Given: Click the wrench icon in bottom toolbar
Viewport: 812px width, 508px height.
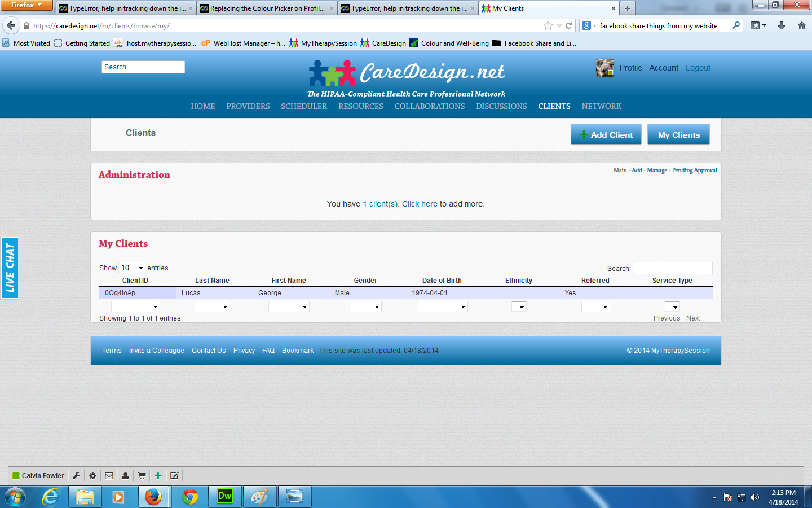Looking at the screenshot, I should click(76, 476).
